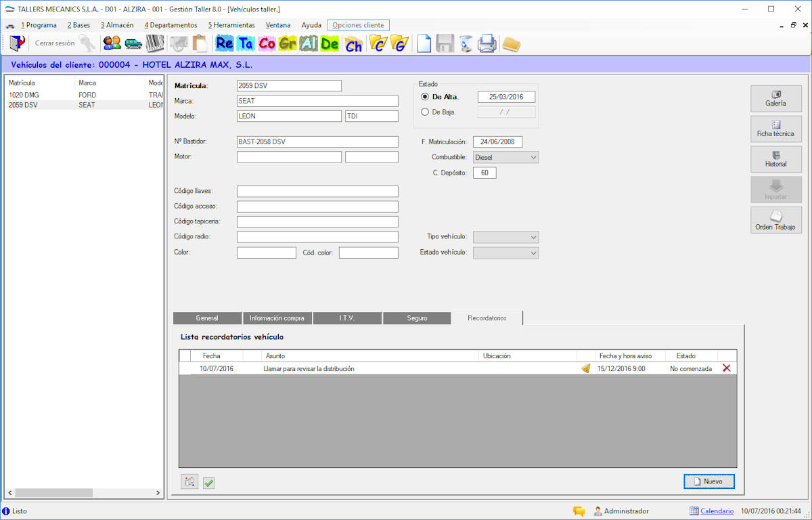The image size is (812, 520).
Task: Open the Ayuda menu
Action: (311, 25)
